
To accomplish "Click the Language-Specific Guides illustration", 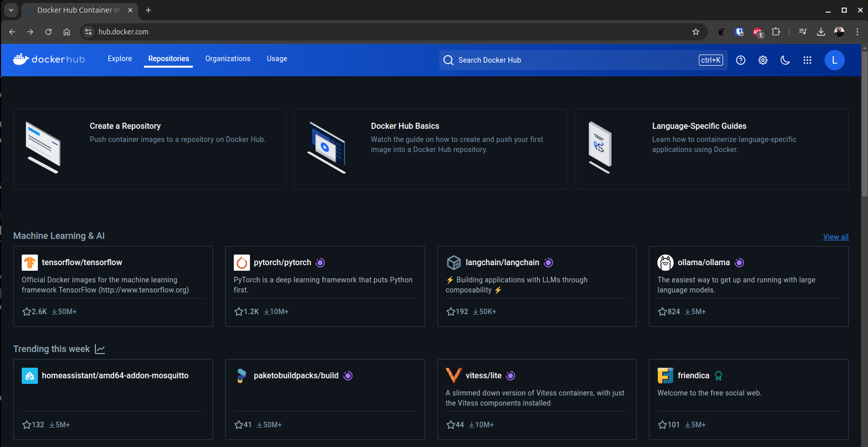I will (x=600, y=148).
